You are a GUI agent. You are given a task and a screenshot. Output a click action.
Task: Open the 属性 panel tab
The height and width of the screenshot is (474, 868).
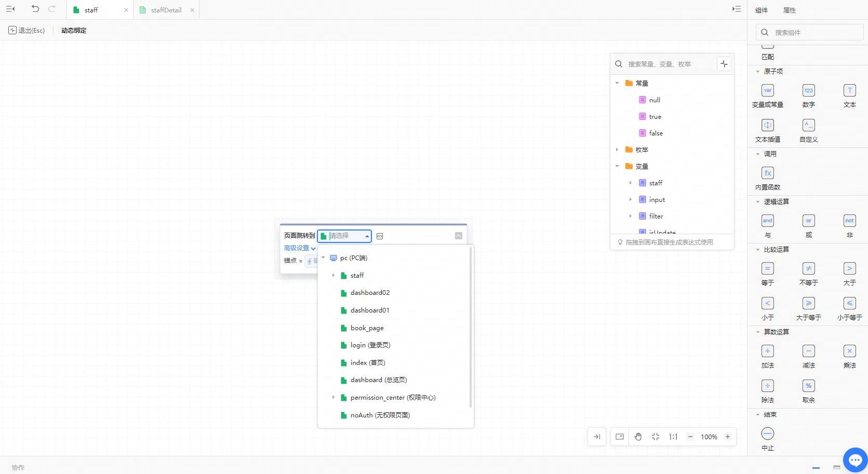[x=790, y=10]
